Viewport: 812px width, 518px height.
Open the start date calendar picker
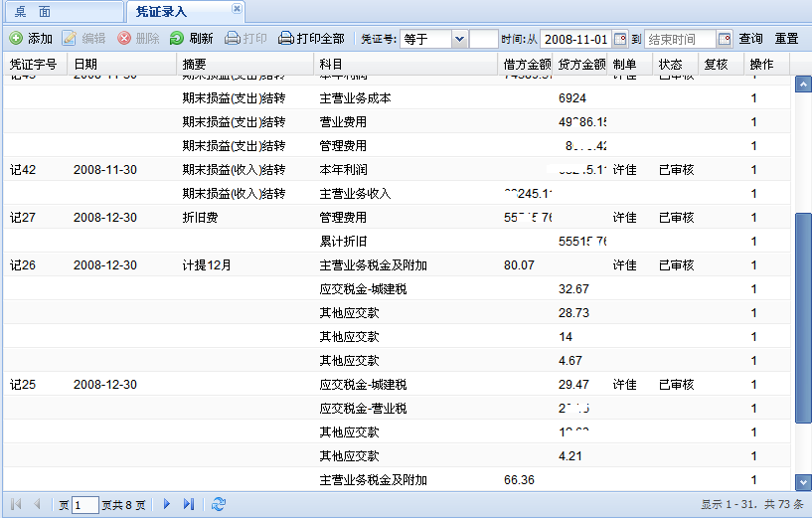point(621,40)
